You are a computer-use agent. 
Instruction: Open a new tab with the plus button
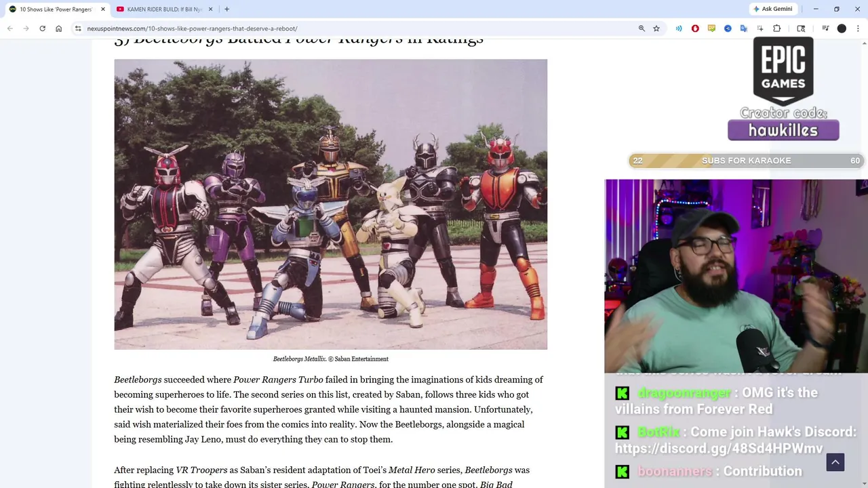pos(226,9)
